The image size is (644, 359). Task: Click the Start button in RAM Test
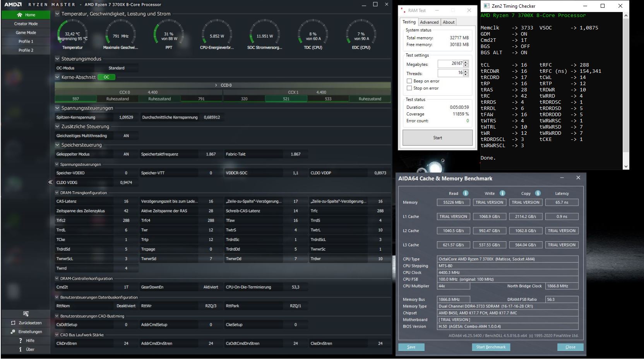[437, 137]
